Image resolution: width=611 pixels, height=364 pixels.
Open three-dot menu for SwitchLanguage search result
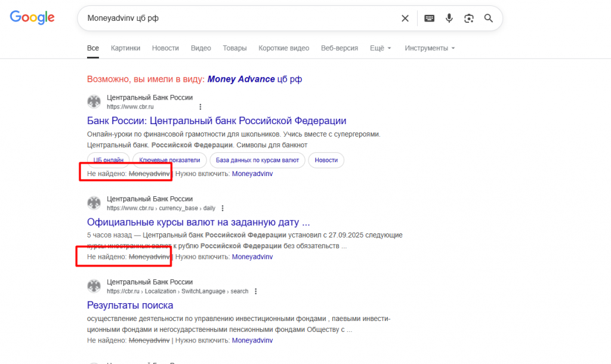[255, 291]
